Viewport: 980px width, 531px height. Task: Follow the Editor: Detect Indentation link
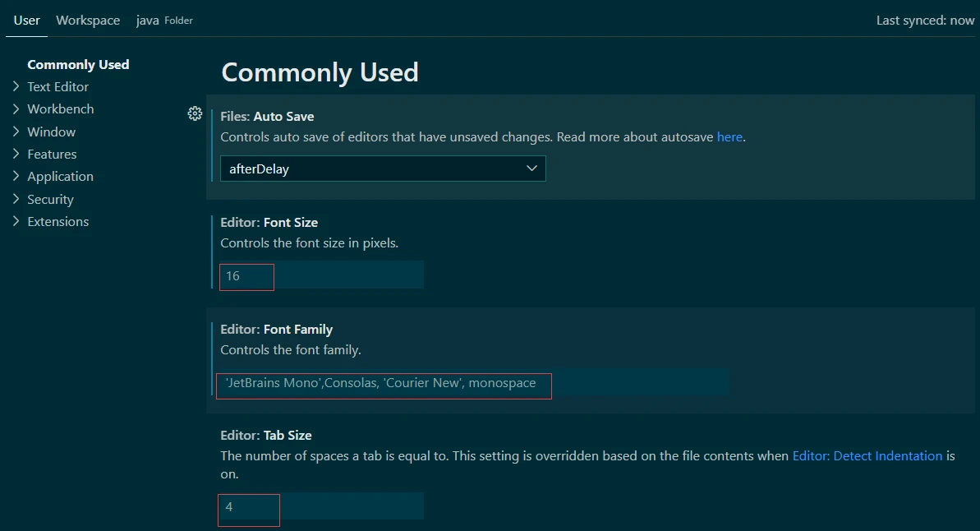867,455
